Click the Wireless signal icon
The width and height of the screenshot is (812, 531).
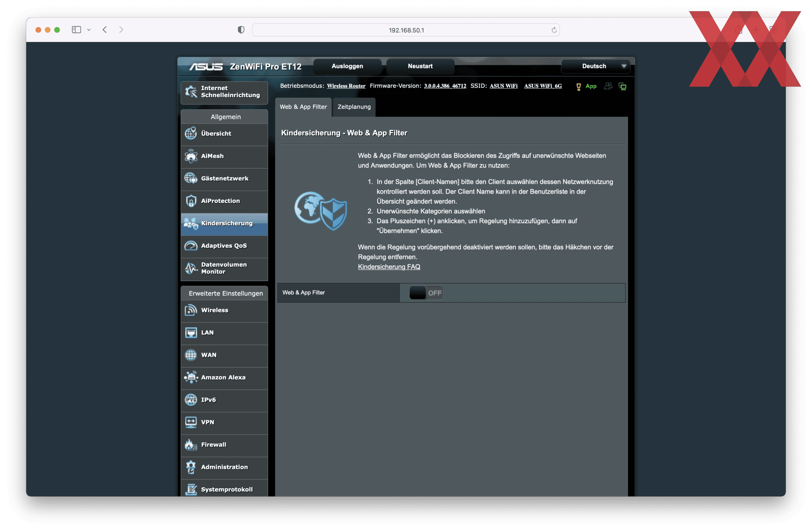click(191, 310)
